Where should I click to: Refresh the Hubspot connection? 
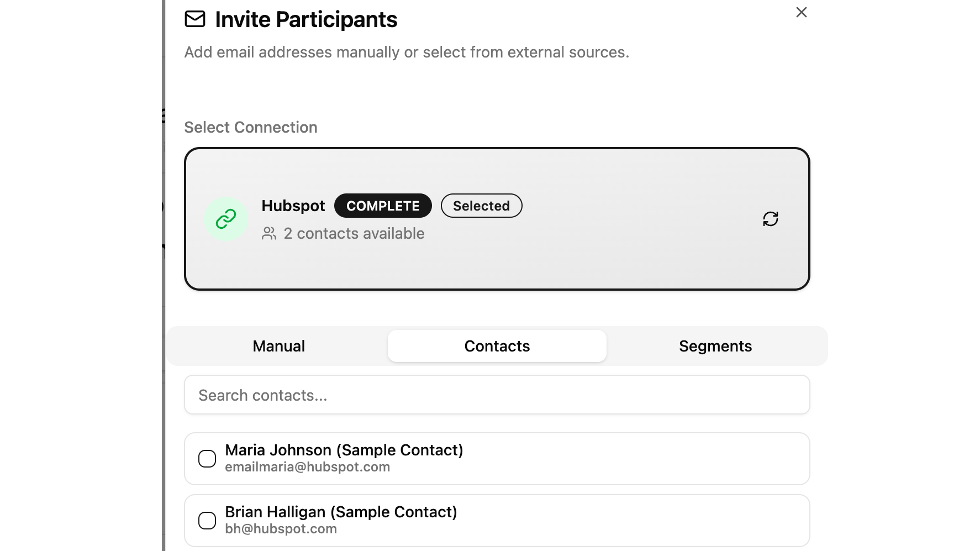(x=770, y=219)
